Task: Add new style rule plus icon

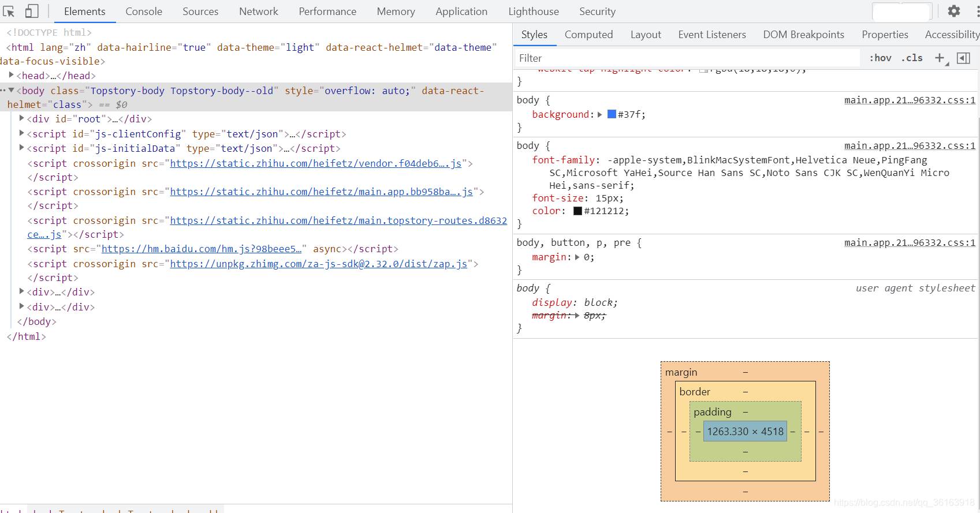Action: [940, 58]
